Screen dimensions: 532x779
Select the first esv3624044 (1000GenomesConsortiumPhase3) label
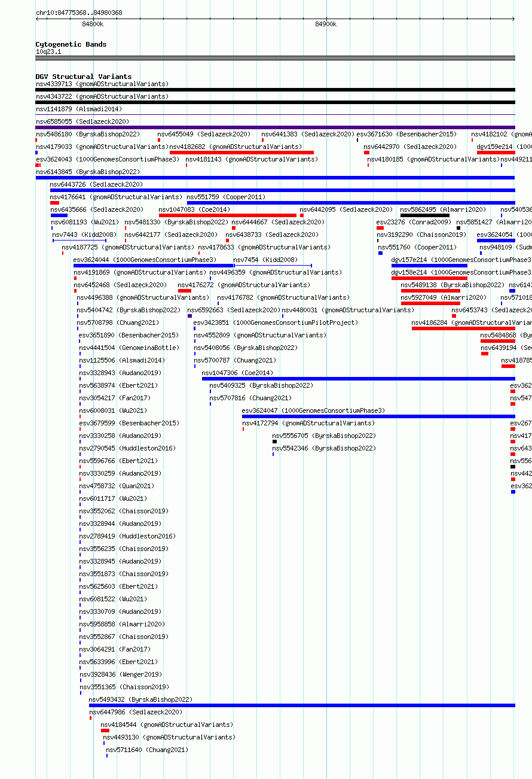[x=145, y=260]
